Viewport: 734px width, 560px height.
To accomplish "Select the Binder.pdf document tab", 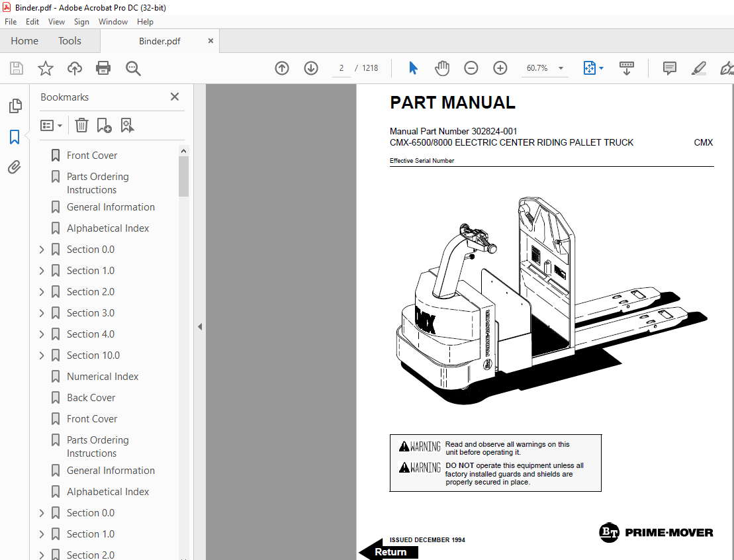I will (x=160, y=41).
